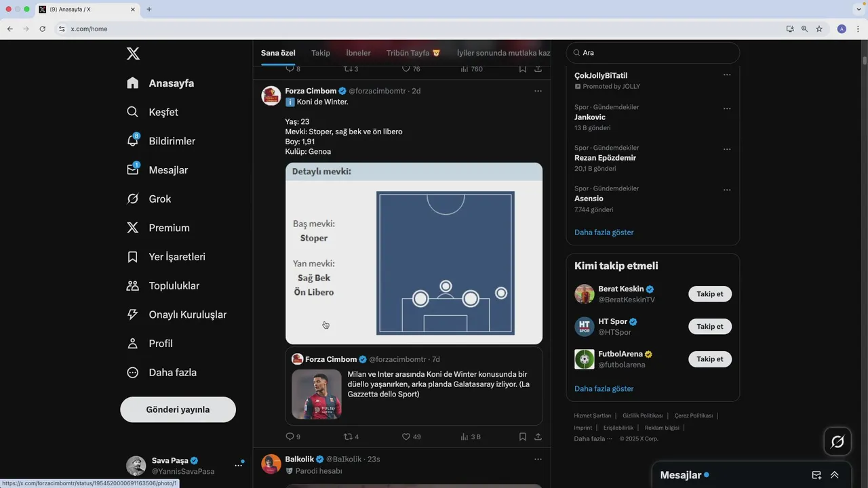Open the Chrome profile avatar
The image size is (868, 488).
pyautogui.click(x=842, y=29)
